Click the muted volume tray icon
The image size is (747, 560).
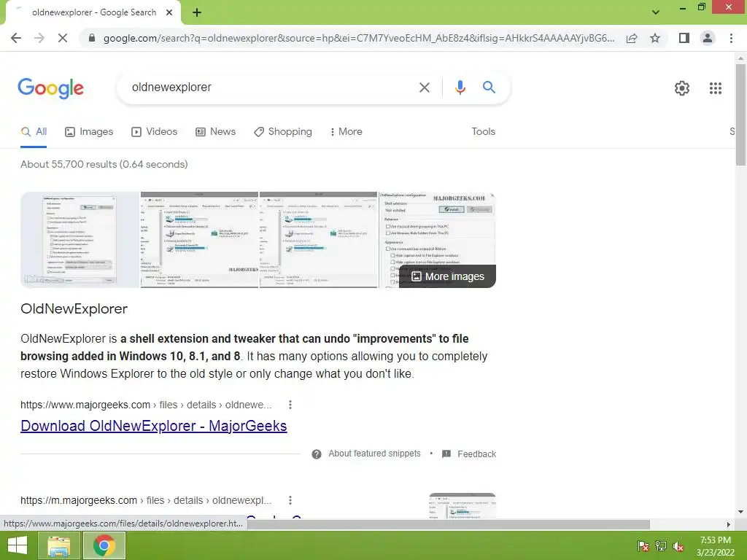click(678, 546)
